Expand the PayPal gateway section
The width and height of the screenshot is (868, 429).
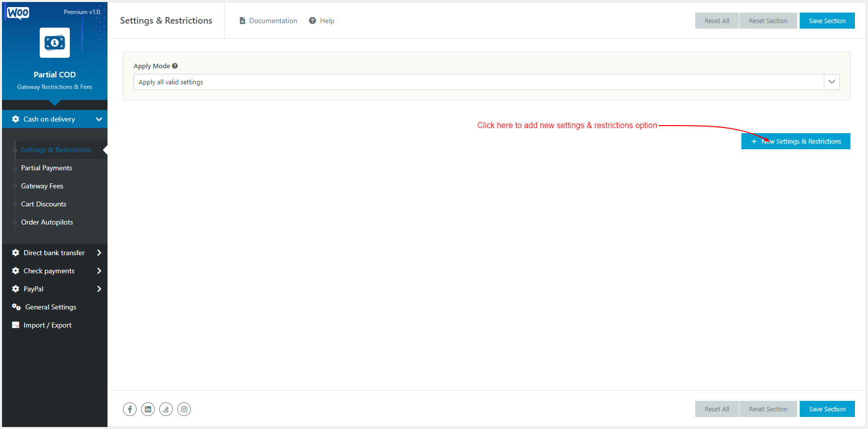55,289
